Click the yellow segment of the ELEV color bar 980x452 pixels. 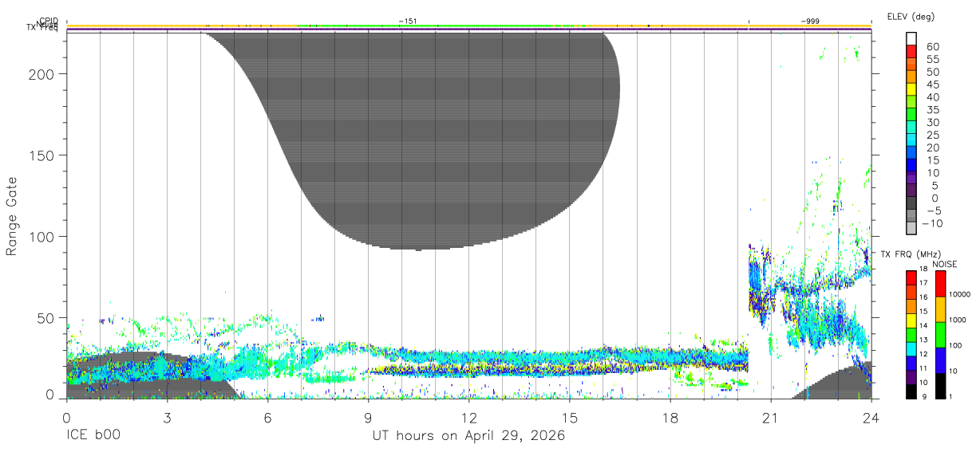(911, 90)
